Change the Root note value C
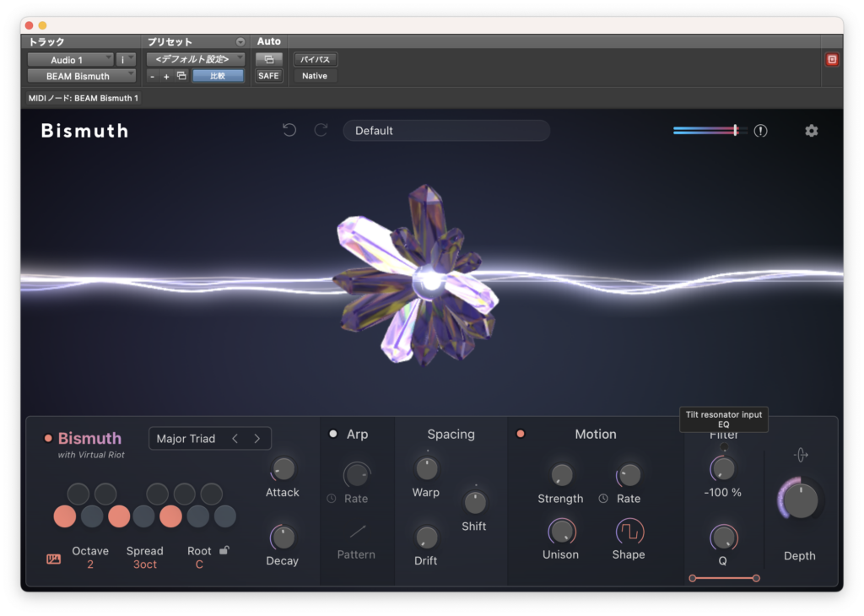 (x=199, y=565)
